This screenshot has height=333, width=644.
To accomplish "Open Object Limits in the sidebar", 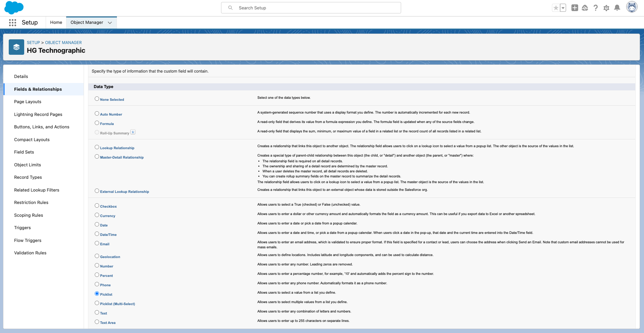I will tap(28, 165).
